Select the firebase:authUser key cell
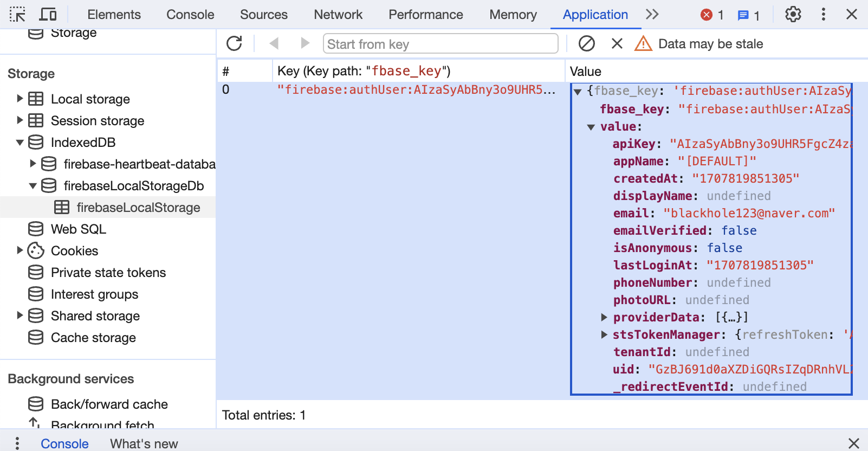Image resolution: width=868 pixels, height=451 pixels. click(416, 90)
